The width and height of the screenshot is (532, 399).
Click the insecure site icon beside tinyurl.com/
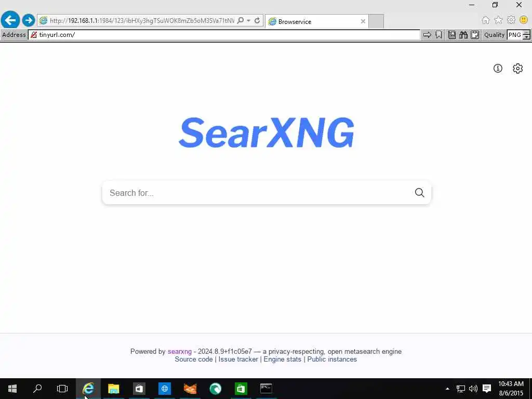33,35
